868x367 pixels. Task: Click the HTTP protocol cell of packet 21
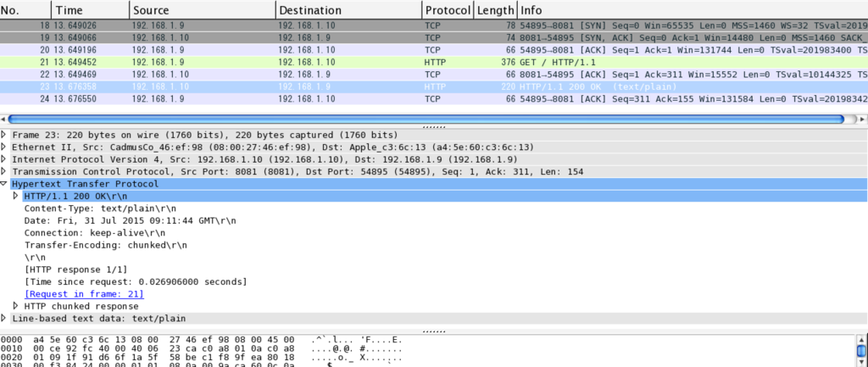[x=436, y=62]
